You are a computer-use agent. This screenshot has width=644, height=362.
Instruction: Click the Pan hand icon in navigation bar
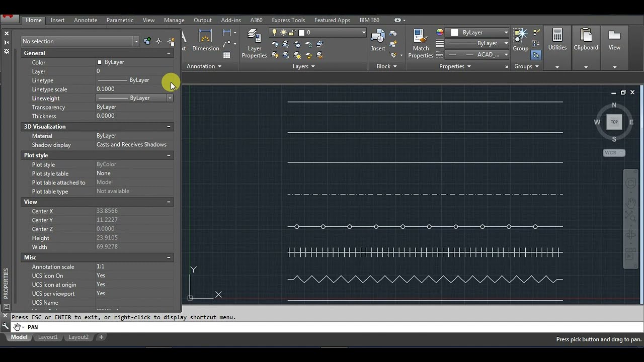(630, 203)
